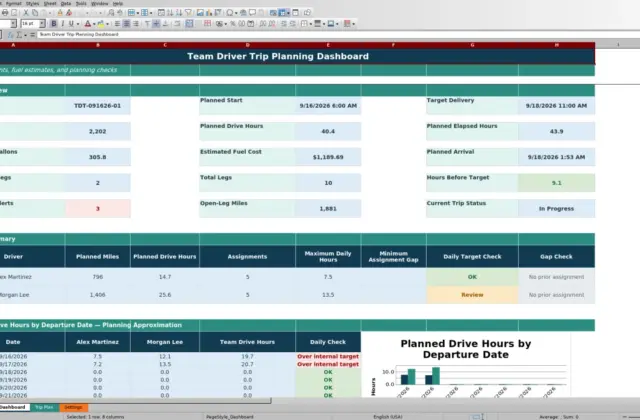
Task: Click Sort Ascending icon
Action: point(170,13)
